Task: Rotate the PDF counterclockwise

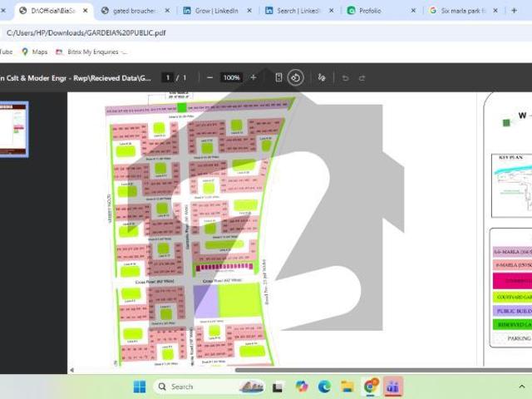Action: [296, 78]
